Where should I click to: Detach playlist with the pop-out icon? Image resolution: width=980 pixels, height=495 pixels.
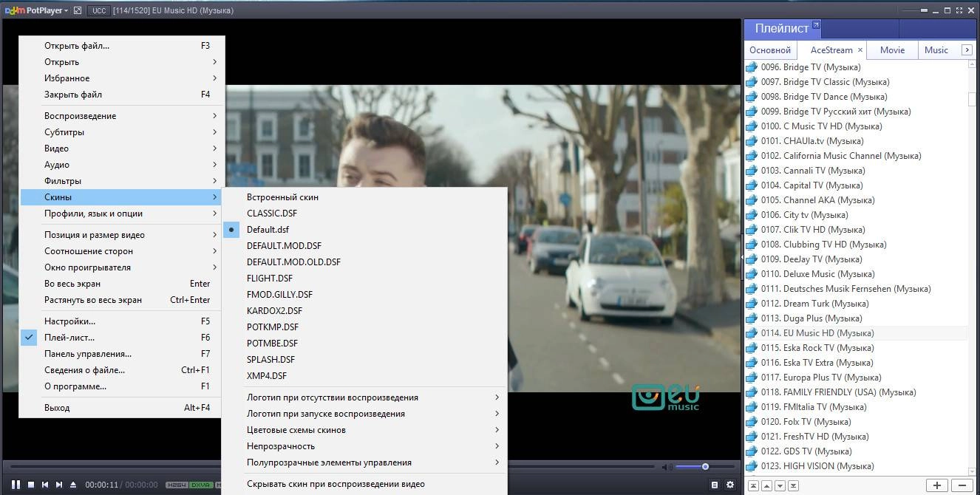pos(816,25)
